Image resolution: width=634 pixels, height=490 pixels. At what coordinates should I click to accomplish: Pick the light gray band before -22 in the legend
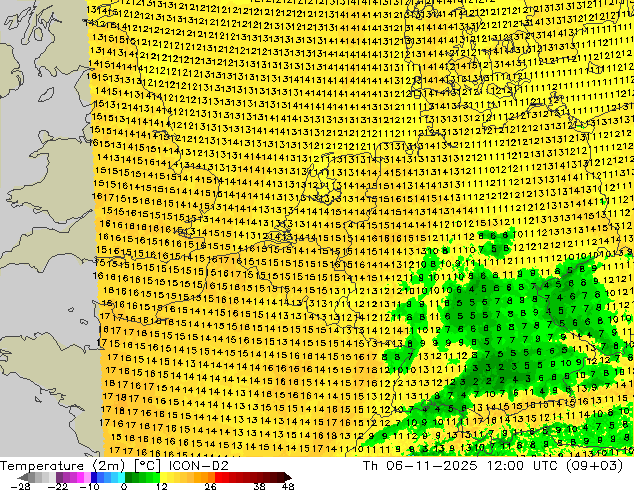(52, 477)
